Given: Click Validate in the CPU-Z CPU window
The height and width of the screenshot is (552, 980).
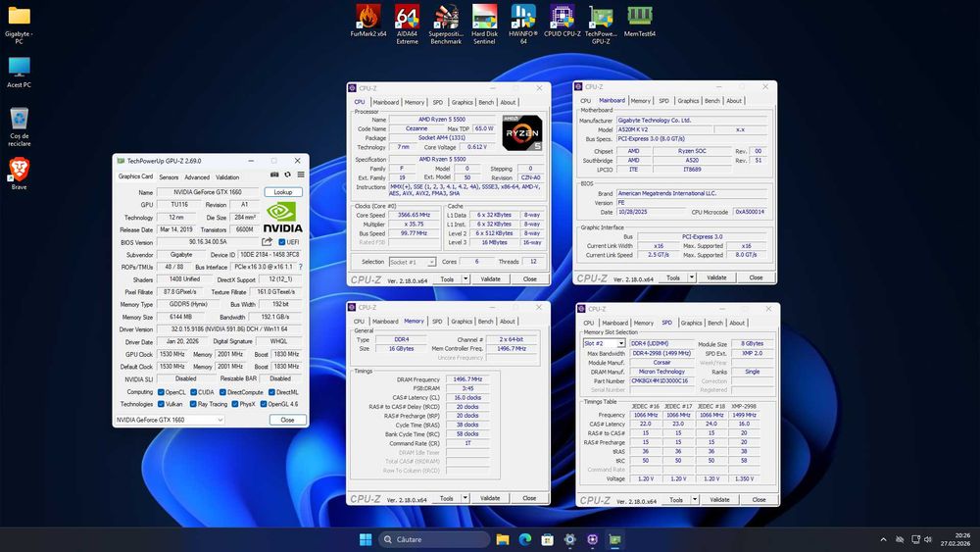Looking at the screenshot, I should pos(491,279).
